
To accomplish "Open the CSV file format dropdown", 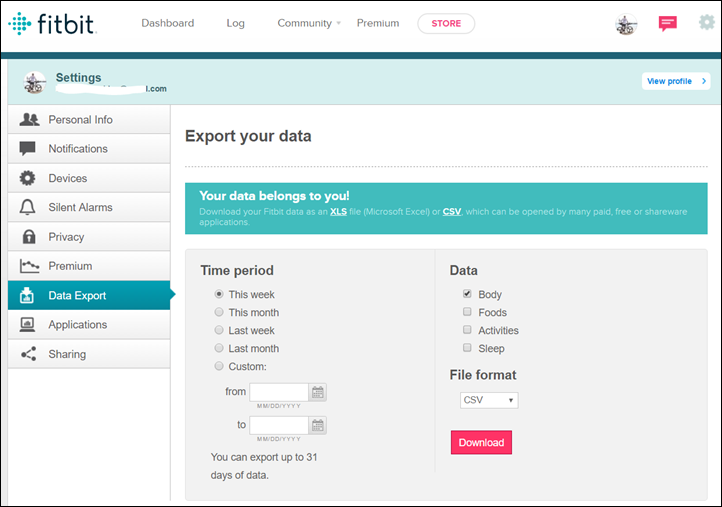I will tap(489, 400).
